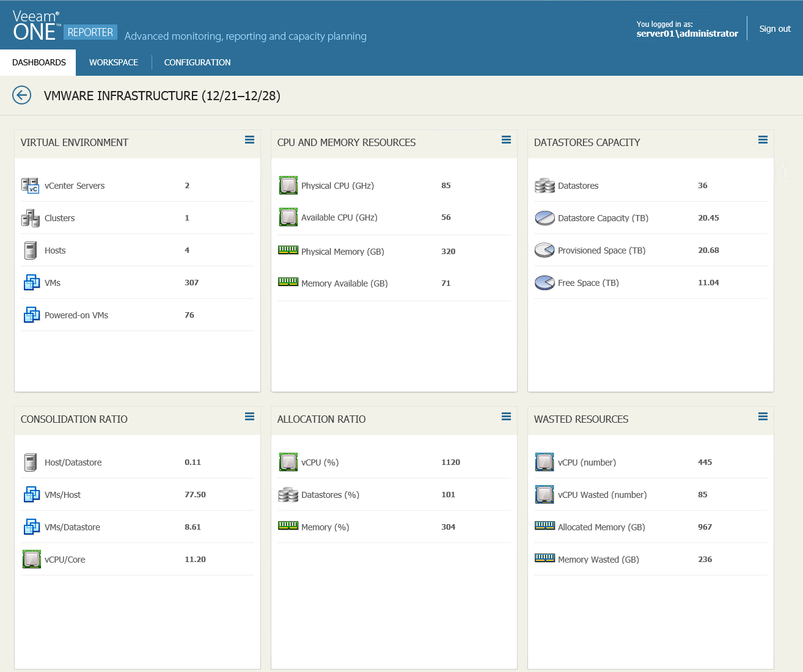The image size is (803, 672).
Task: Open the CPU and Memory Resources menu
Action: coord(506,140)
